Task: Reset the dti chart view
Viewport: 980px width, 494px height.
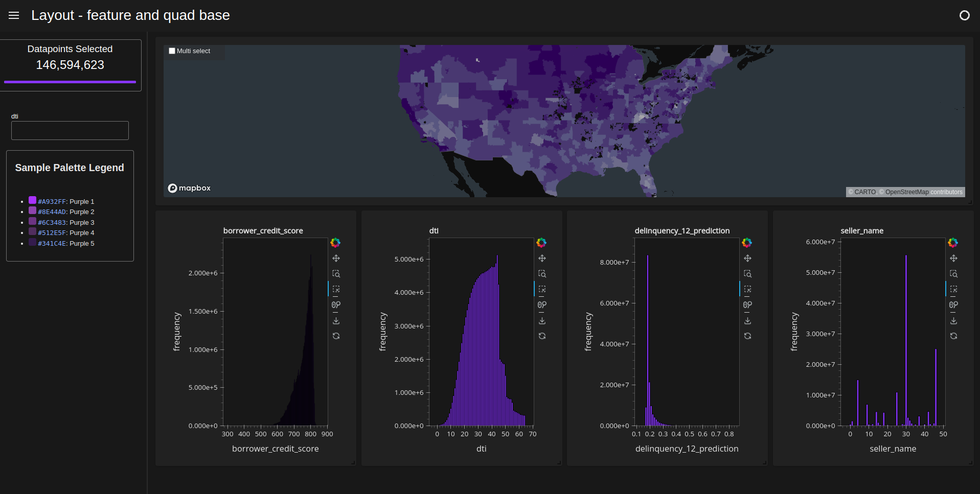Action: 542,336
